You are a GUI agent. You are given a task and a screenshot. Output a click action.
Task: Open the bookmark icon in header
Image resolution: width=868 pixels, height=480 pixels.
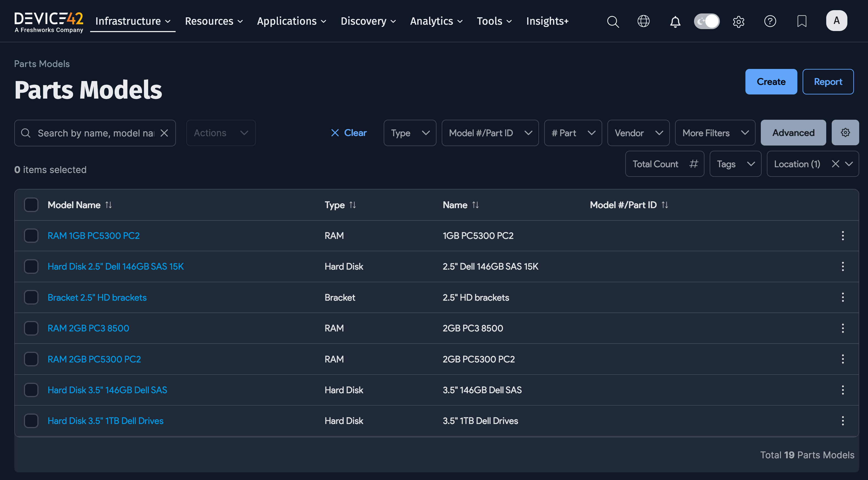(x=801, y=21)
